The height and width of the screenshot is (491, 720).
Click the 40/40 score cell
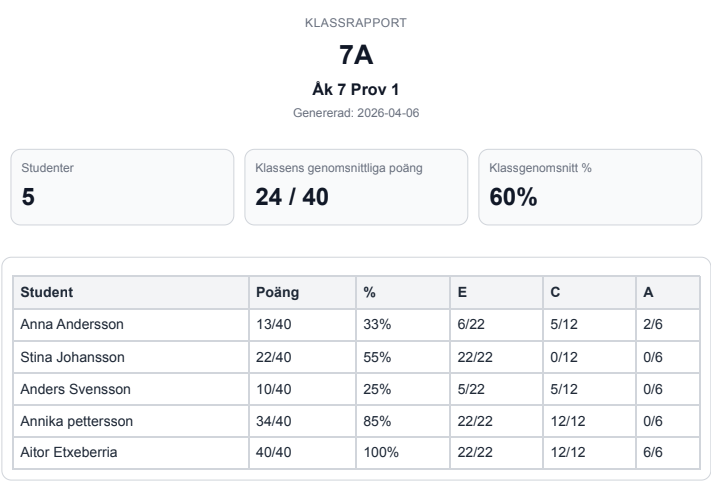[x=276, y=454]
